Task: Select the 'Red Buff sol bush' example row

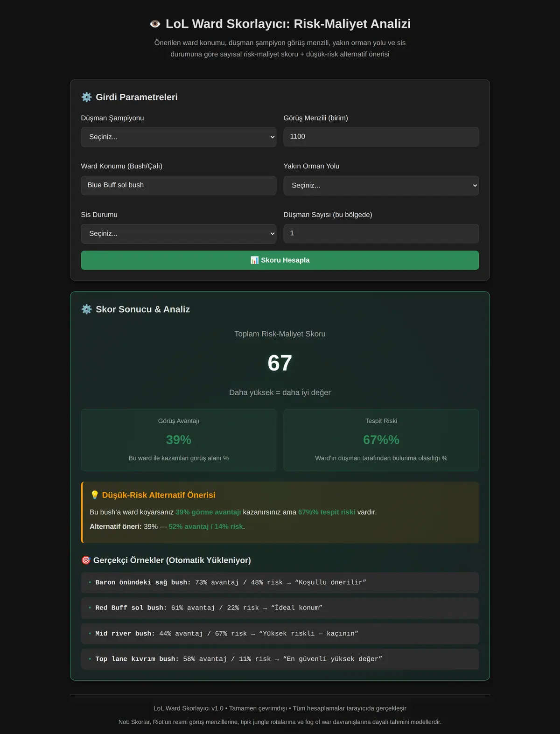Action: coord(280,608)
